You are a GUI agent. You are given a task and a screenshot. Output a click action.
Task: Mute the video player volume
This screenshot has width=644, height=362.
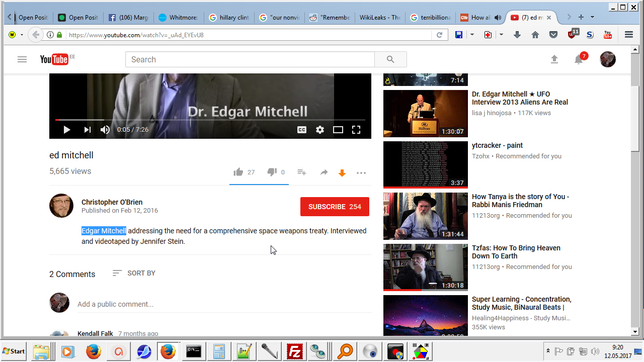tap(105, 130)
